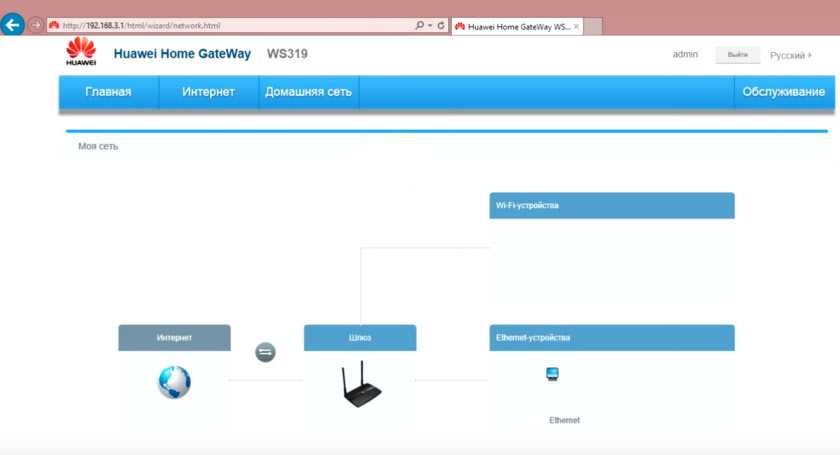
Task: Open the Интернет menu tab
Action: 208,92
